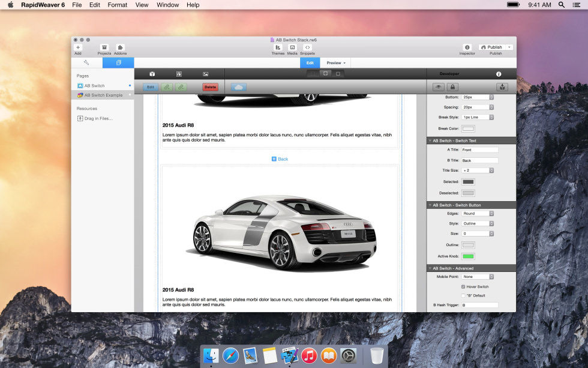Open the Edges dropdown
The height and width of the screenshot is (368, 588).
click(x=478, y=214)
